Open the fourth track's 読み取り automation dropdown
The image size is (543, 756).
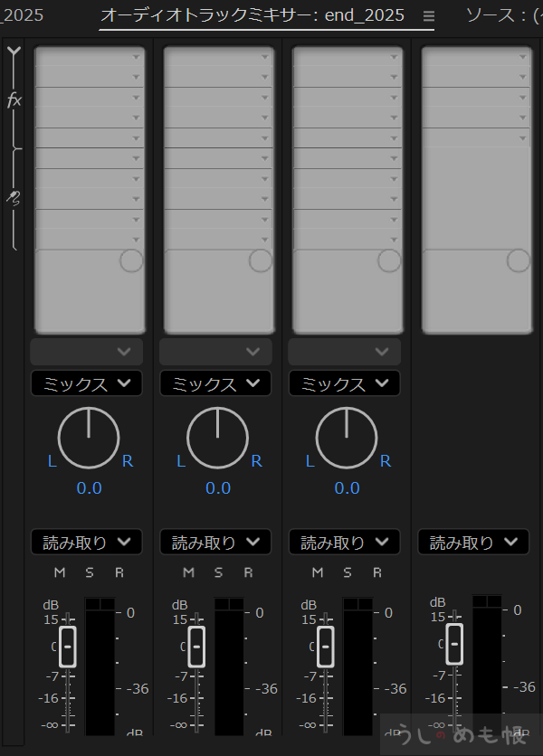[474, 543]
